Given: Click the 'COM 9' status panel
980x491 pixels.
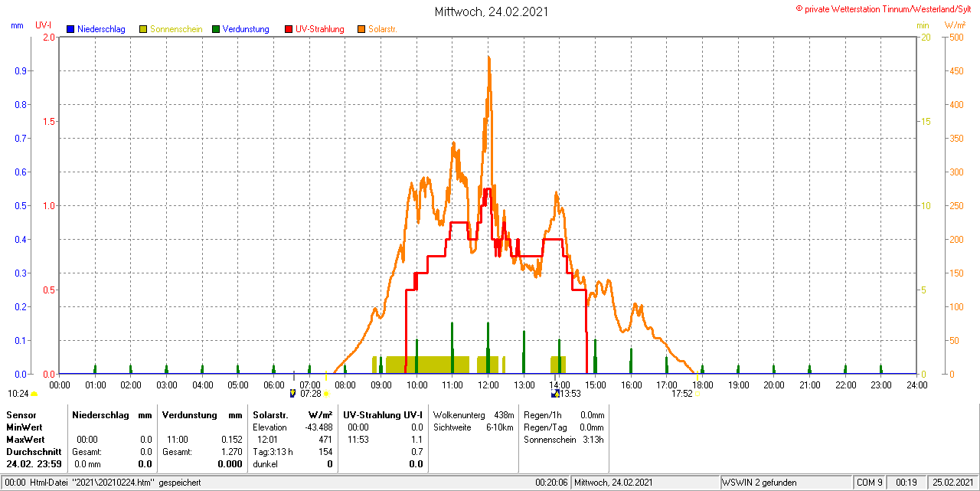Looking at the screenshot, I should tap(869, 483).
